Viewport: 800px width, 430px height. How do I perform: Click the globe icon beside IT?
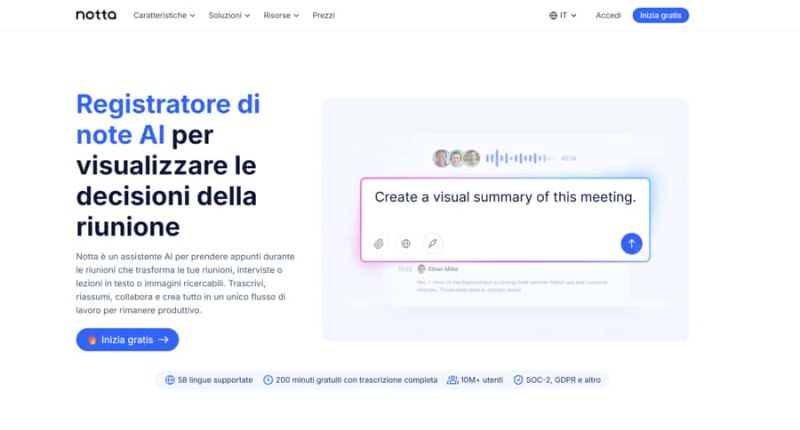(554, 16)
